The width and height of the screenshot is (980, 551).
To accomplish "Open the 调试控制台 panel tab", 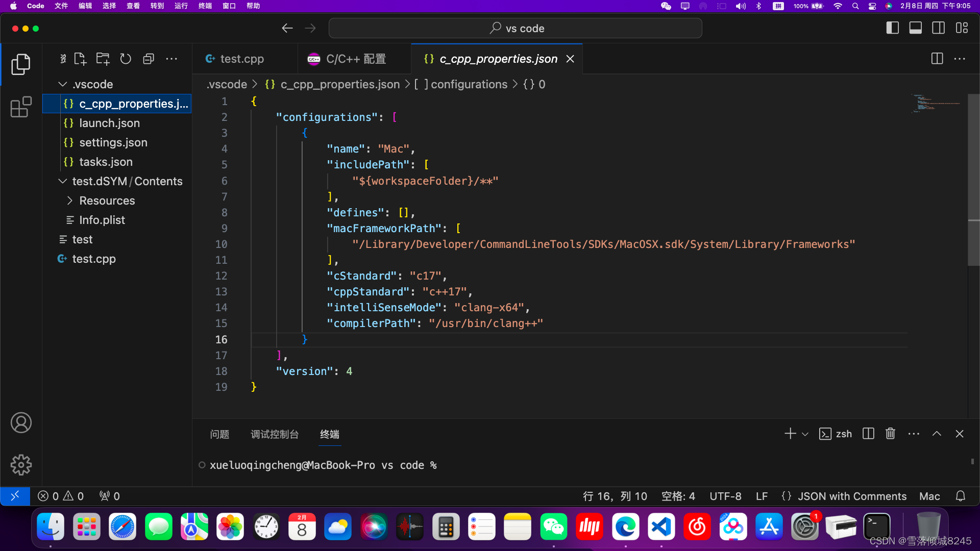I will tap(274, 434).
